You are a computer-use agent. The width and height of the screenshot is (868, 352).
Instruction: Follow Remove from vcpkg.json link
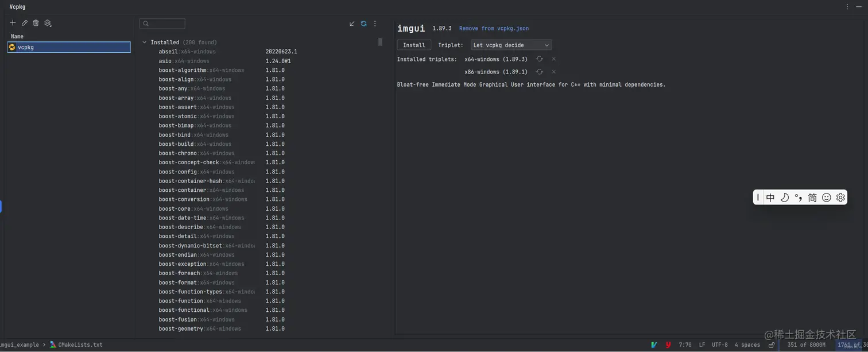(x=494, y=28)
